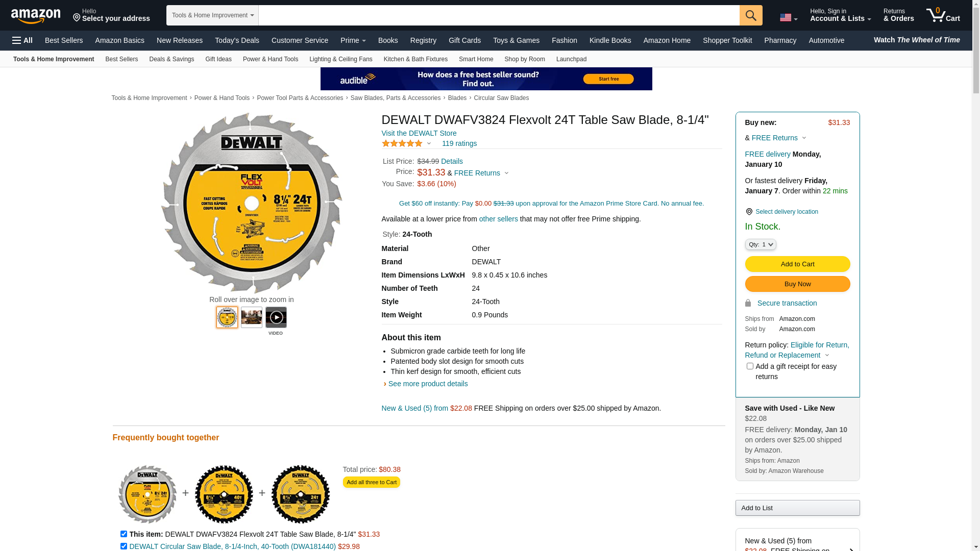Open the Qty quantity dropdown
The height and width of the screenshot is (551, 980).
point(761,244)
